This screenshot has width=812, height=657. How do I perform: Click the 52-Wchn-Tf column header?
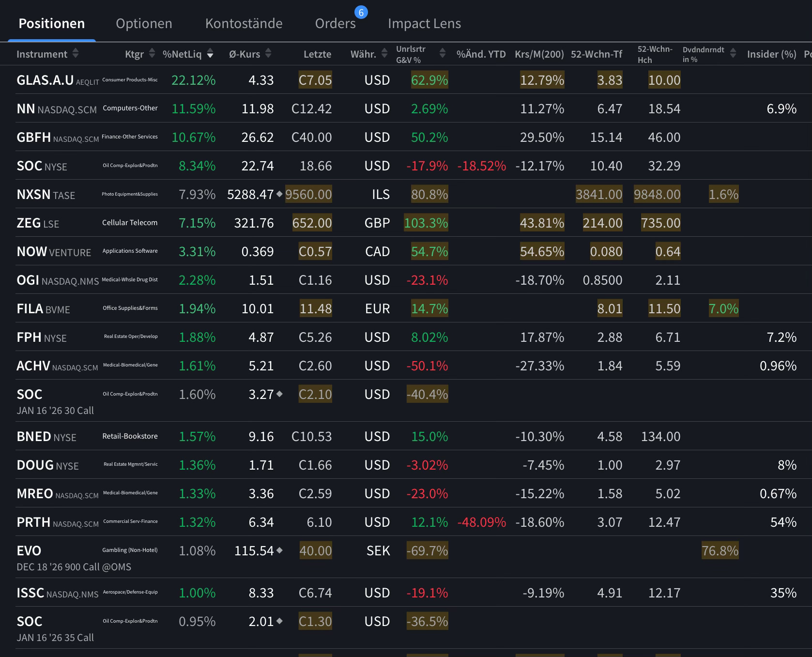click(597, 54)
